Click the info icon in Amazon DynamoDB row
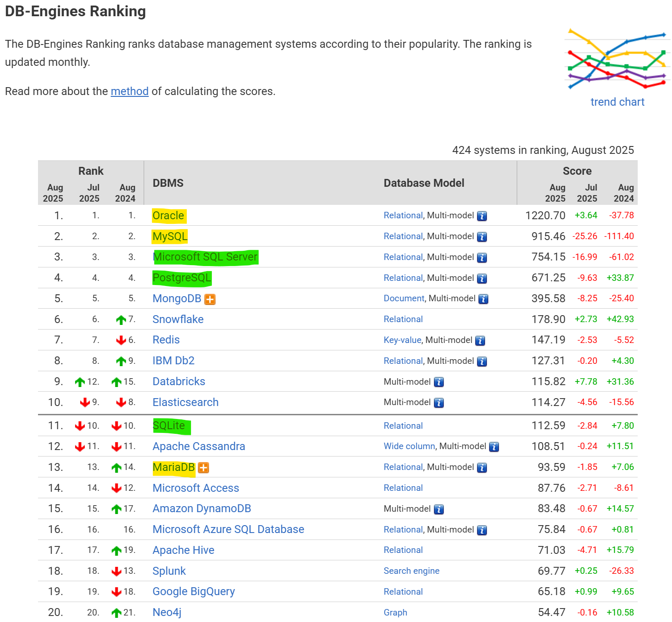This screenshot has height=622, width=672. pos(439,509)
